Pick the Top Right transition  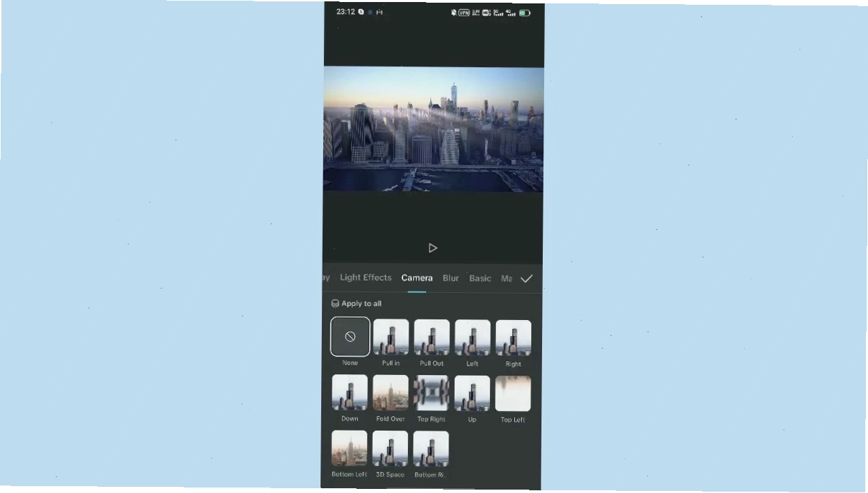(432, 393)
